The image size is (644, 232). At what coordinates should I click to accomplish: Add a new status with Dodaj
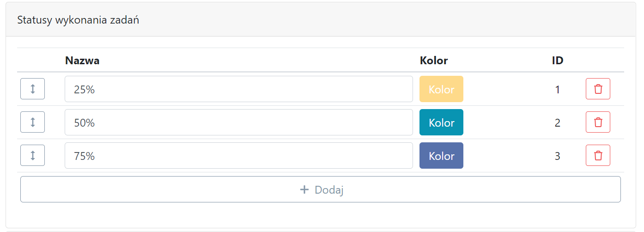321,189
